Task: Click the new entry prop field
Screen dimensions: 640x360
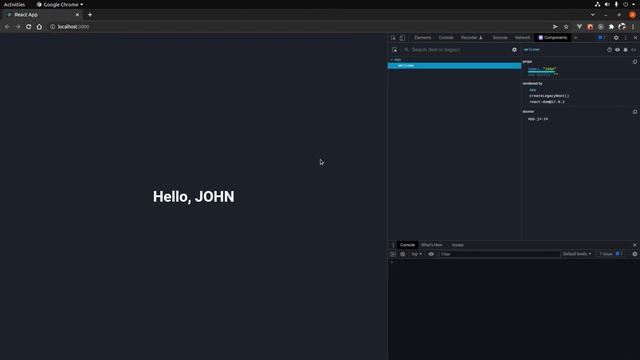Action: pos(538,75)
